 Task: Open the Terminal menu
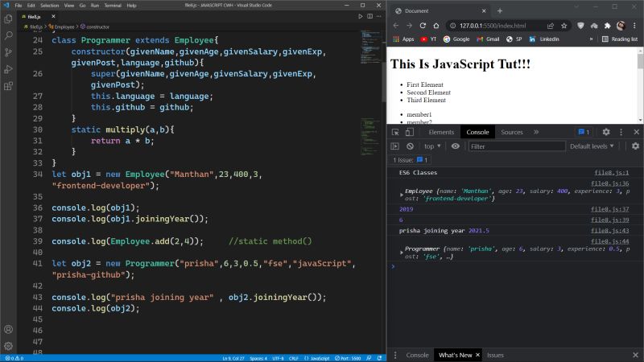click(113, 6)
